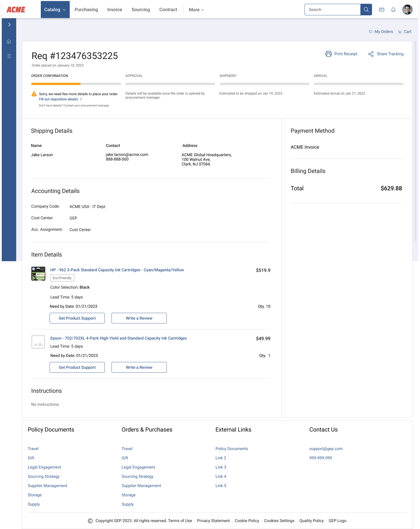
Task: Open Cookie Policy in footer
Action: pyautogui.click(x=247, y=521)
